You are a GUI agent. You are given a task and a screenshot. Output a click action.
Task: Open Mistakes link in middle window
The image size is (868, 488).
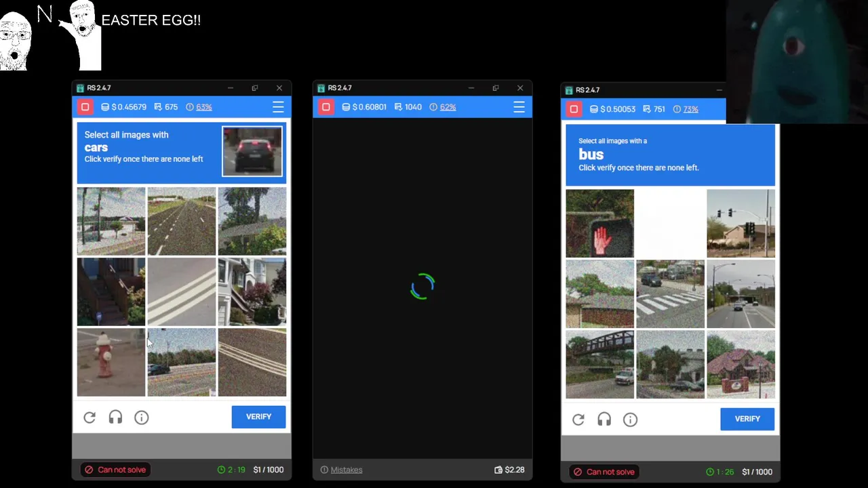347,470
